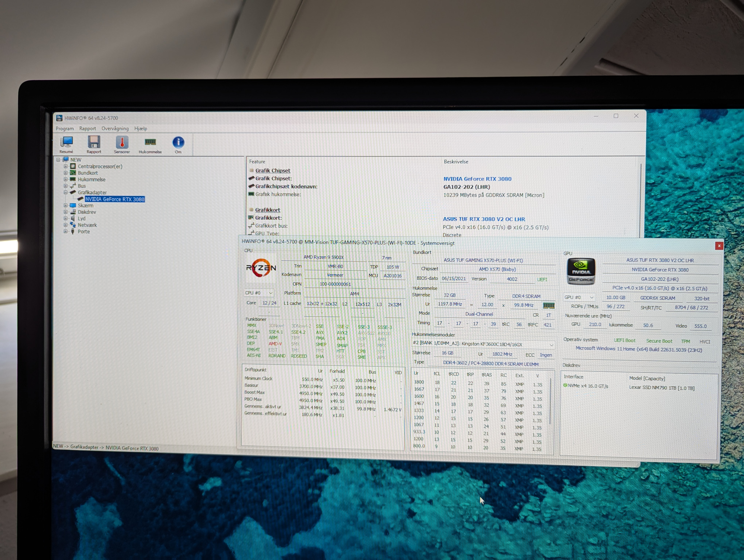744x560 pixels.
Task: Click the Rapport floppy disk icon
Action: coord(94,142)
